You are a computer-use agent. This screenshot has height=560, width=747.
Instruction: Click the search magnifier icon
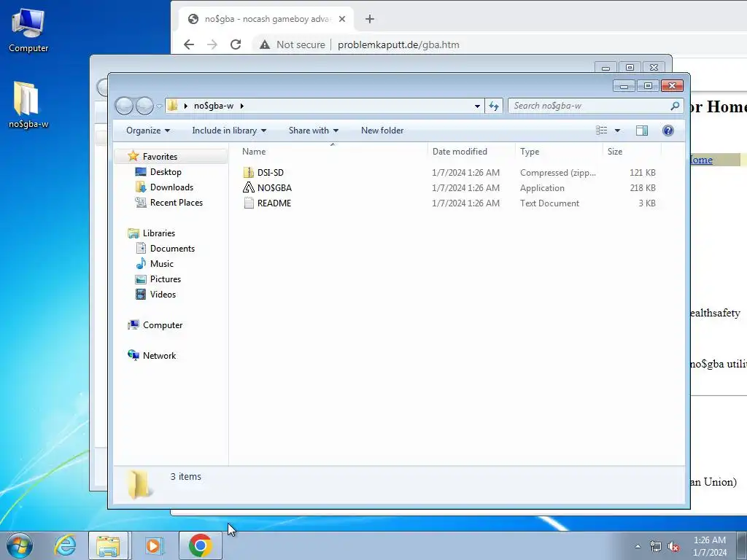coord(675,106)
